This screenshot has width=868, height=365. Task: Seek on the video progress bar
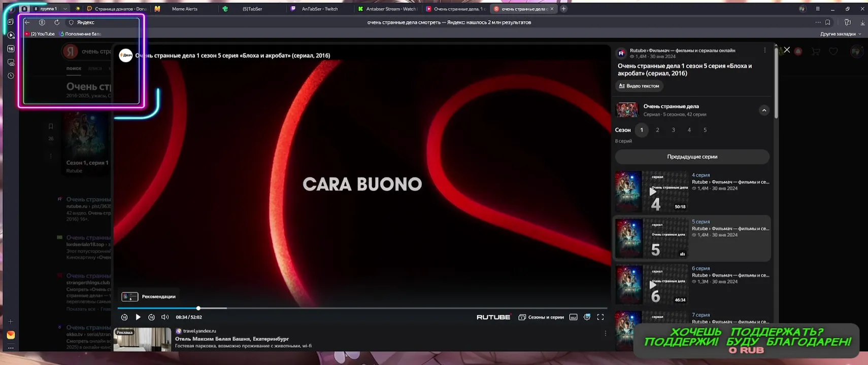pyautogui.click(x=362, y=308)
